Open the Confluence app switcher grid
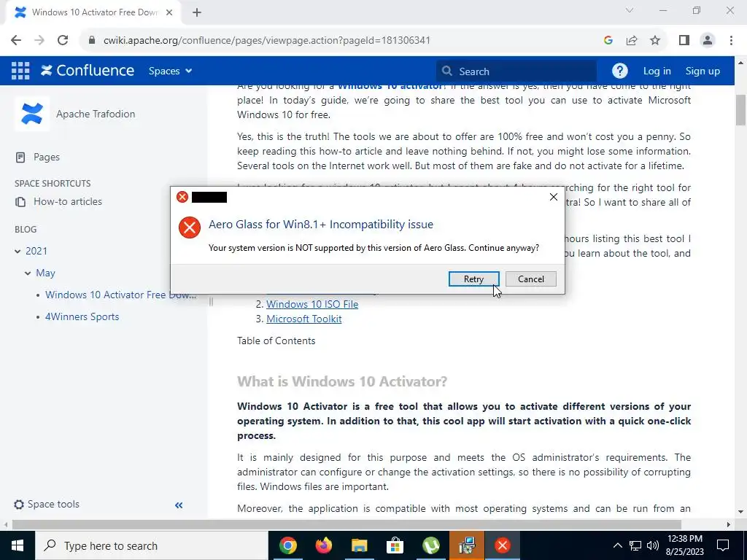This screenshot has height=560, width=747. point(20,71)
